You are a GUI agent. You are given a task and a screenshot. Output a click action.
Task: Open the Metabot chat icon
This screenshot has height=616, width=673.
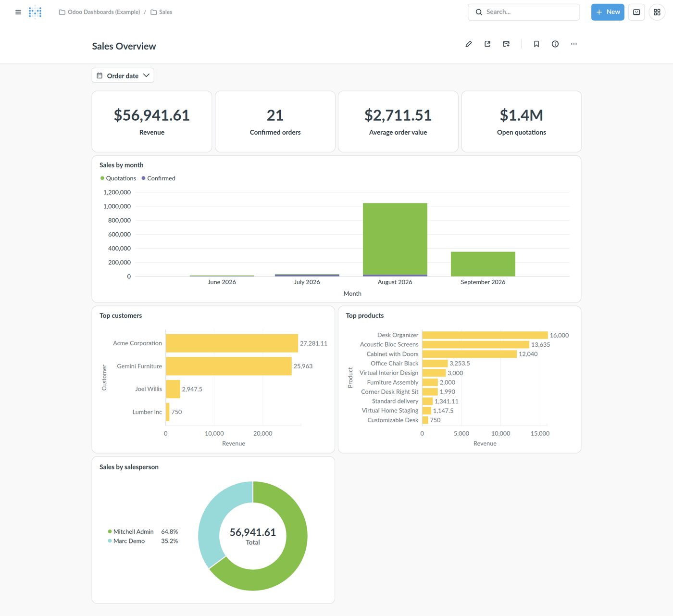pos(636,12)
